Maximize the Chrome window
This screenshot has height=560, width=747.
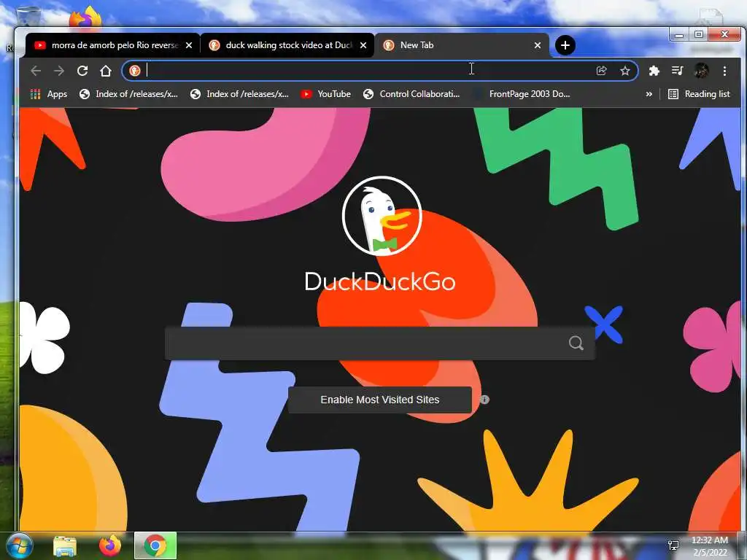pyautogui.click(x=698, y=34)
